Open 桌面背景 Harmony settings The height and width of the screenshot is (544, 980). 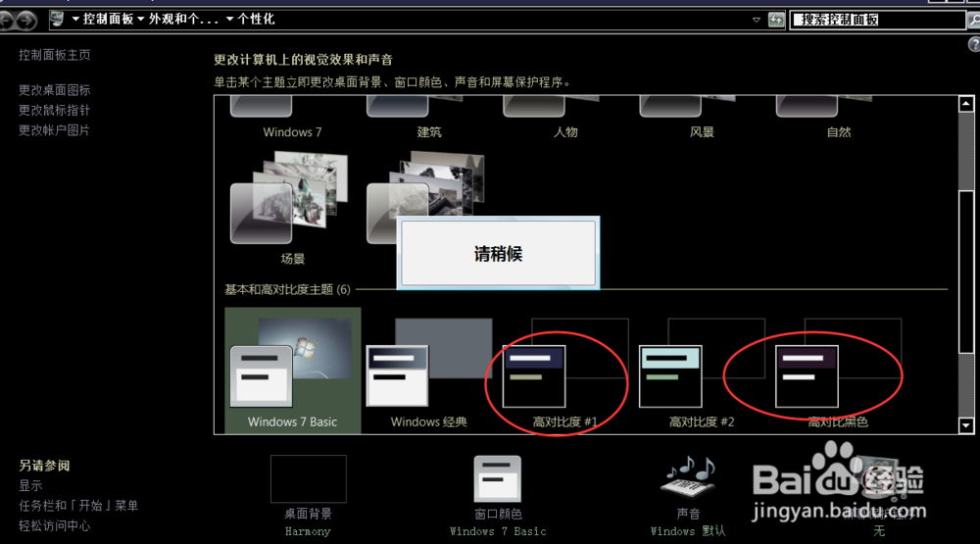308,497
